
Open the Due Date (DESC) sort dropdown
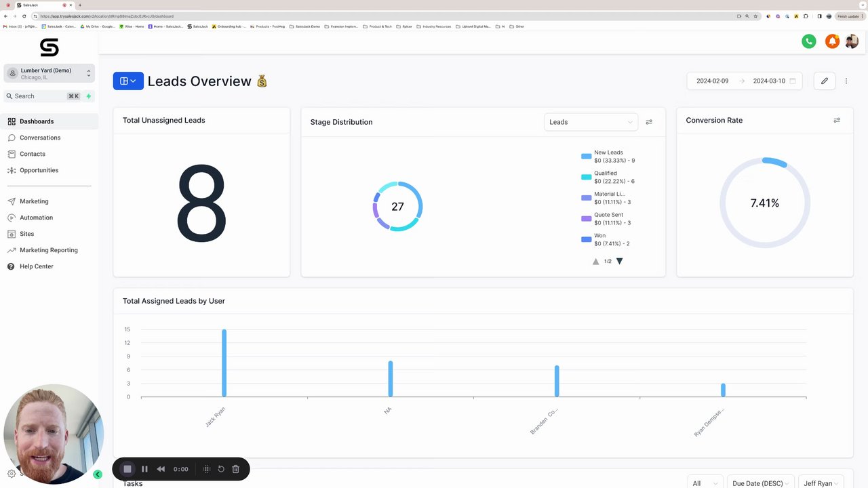[762, 483]
